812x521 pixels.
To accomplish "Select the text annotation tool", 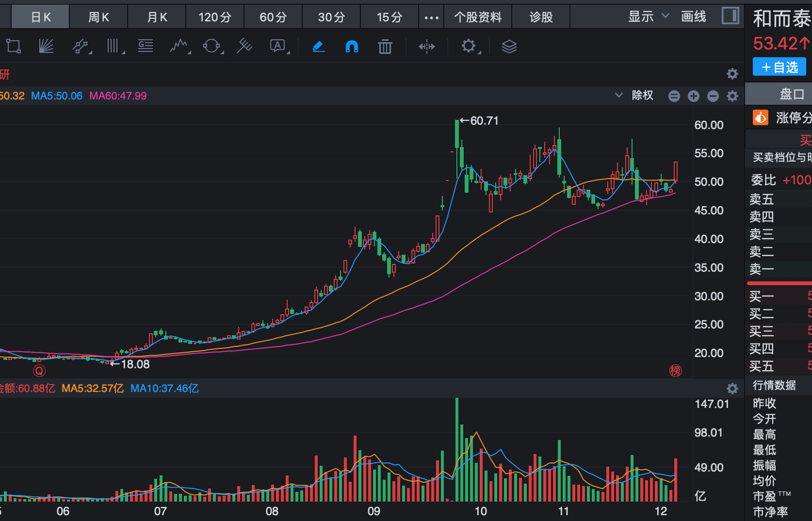I will tap(278, 47).
